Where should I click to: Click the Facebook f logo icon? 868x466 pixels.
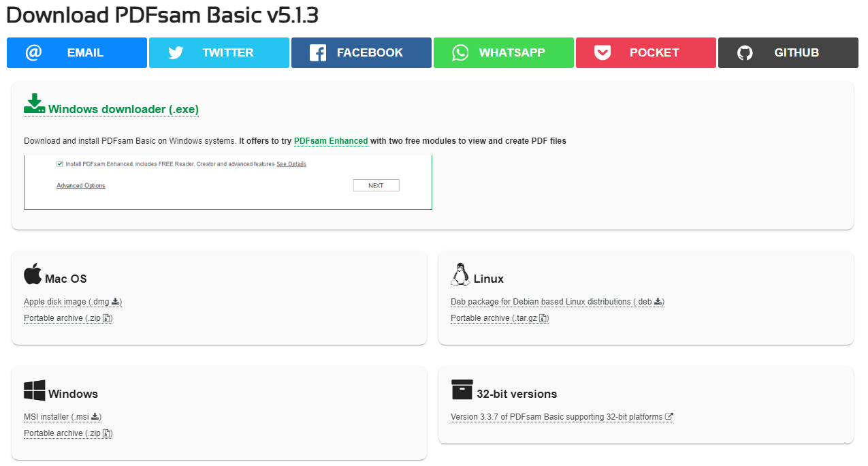318,52
